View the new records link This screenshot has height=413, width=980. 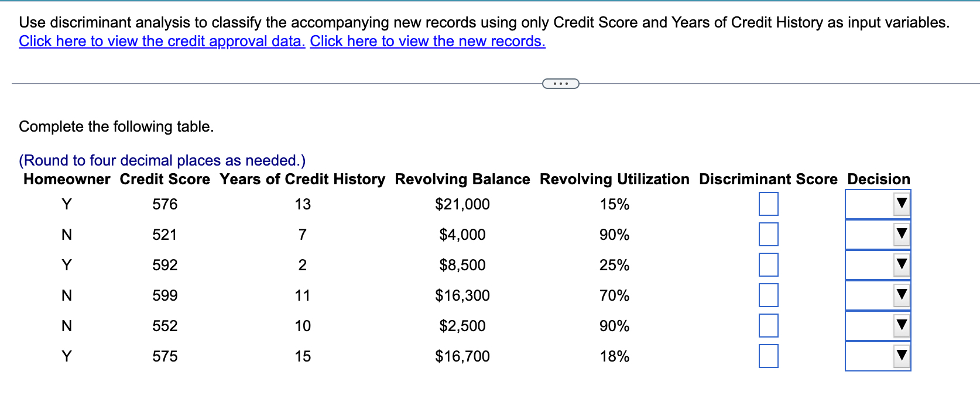pos(428,41)
